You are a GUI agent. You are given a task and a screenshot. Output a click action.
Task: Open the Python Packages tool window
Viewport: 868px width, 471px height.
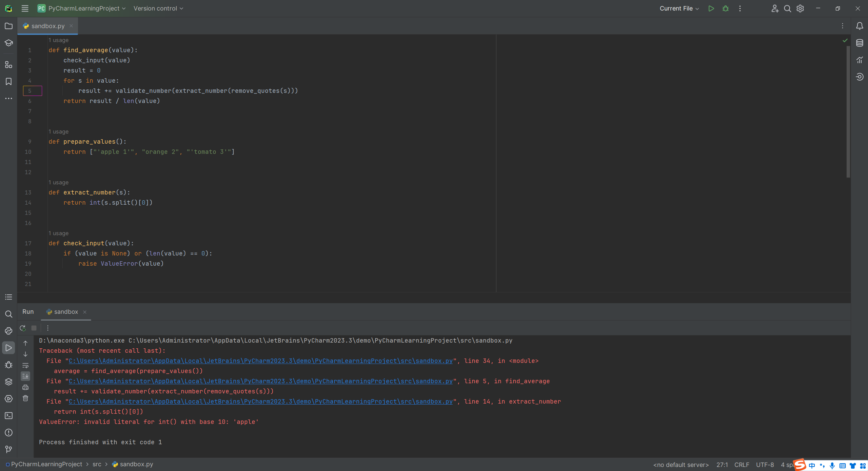click(8, 382)
